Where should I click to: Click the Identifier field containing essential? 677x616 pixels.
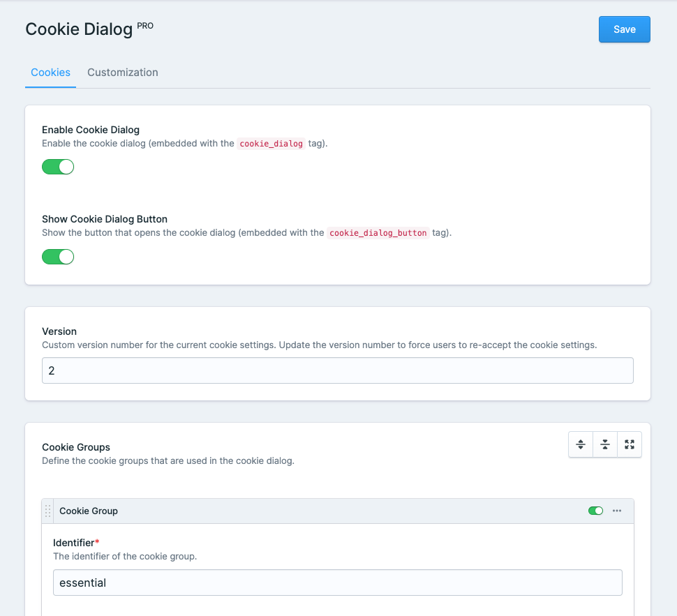pyautogui.click(x=337, y=583)
